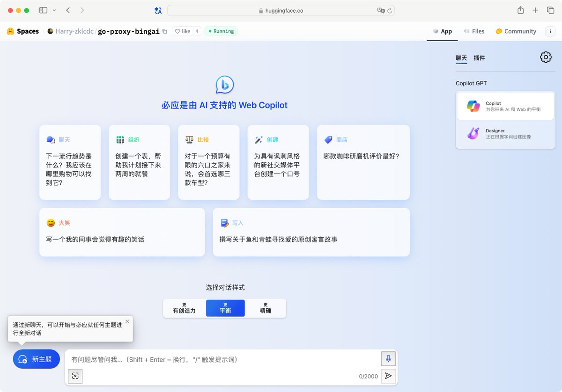Click the Safari share icon
The width and height of the screenshot is (562, 392).
click(520, 10)
